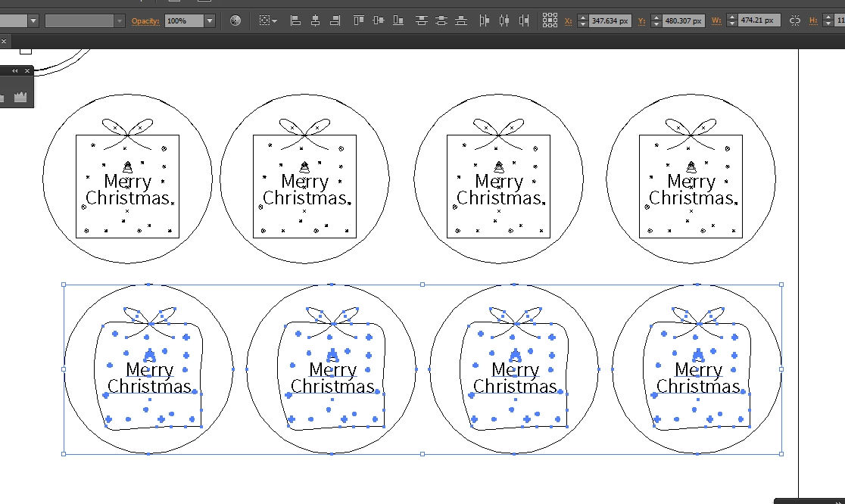Apply Horizontal Align Center
This screenshot has height=504, width=845.
pyautogui.click(x=315, y=21)
